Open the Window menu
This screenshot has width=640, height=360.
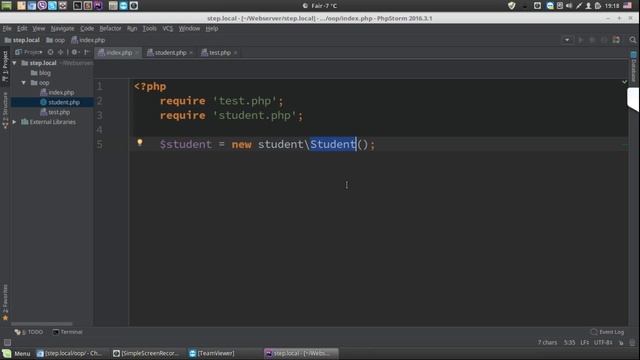coord(189,29)
